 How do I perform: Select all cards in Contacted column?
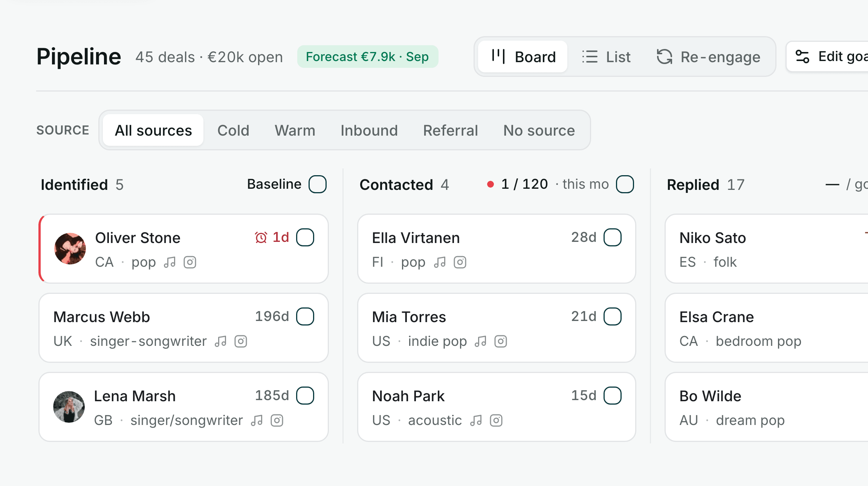[x=625, y=184]
